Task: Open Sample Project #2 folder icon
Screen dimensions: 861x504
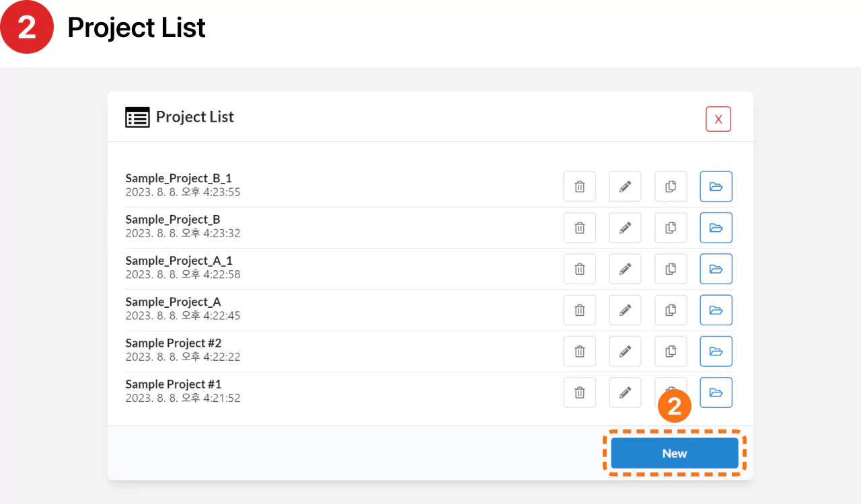Action: coord(716,351)
